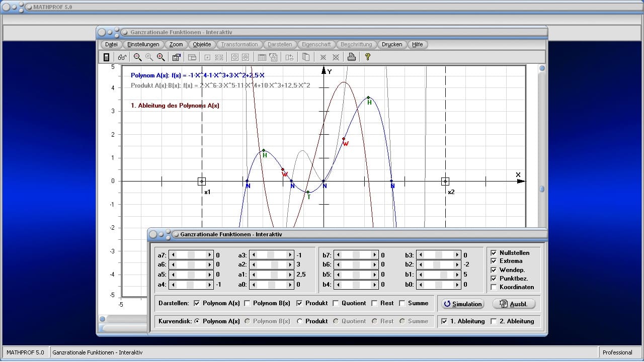This screenshot has width=644, height=362.
Task: Click the x1 boundary marker square
Action: (202, 182)
